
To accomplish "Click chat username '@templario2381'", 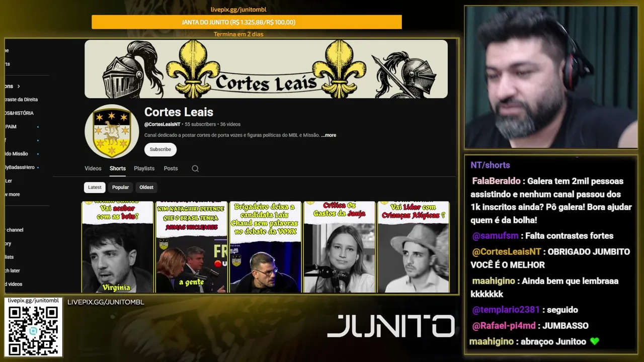I will pyautogui.click(x=506, y=310).
